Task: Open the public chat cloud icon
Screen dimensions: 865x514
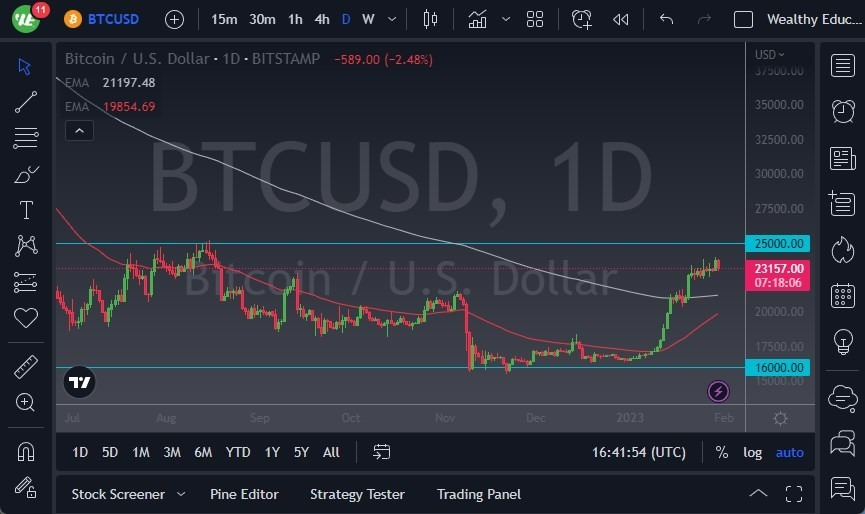Action: [x=842, y=398]
